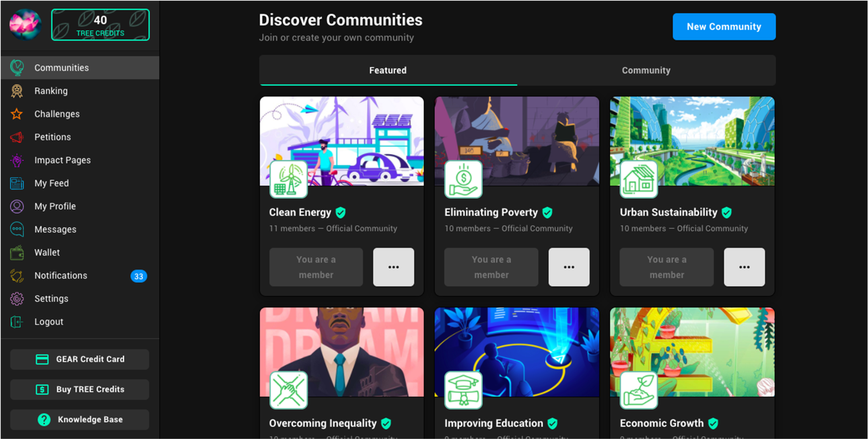Click the Logout door icon
868x439 pixels.
pyautogui.click(x=17, y=322)
